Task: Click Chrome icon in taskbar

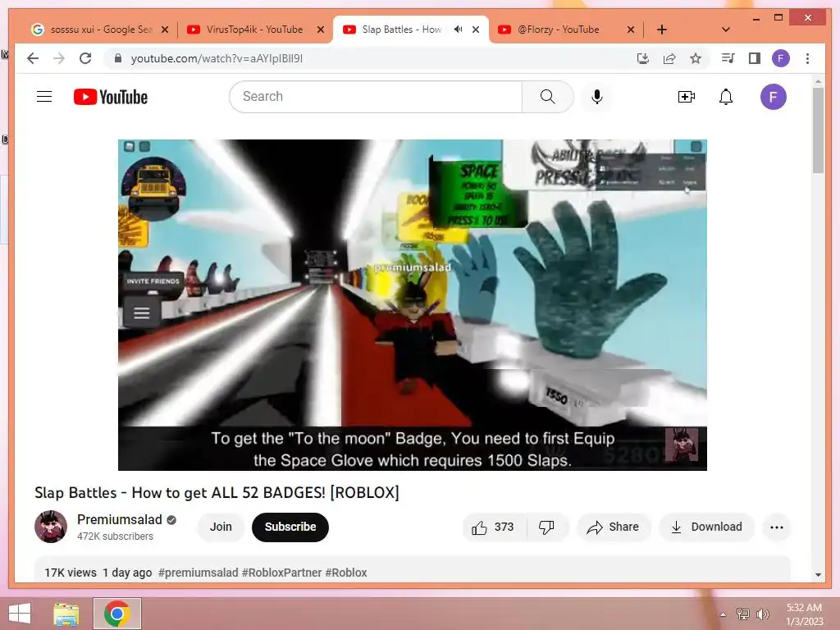Action: click(x=117, y=614)
